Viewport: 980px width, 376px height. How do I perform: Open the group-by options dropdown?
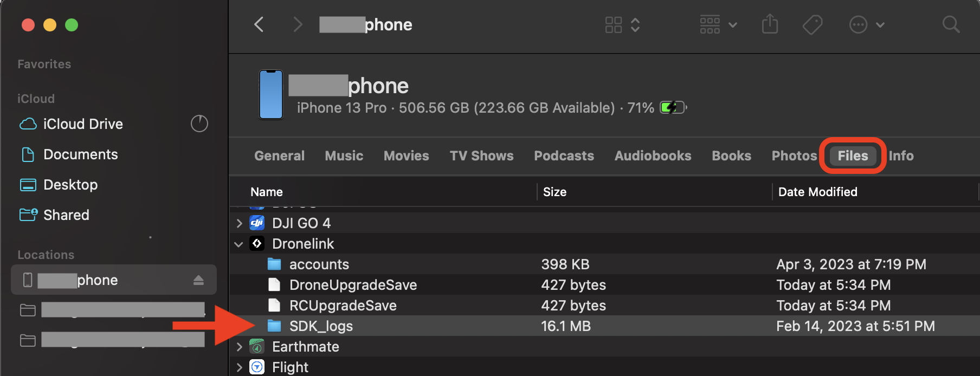[718, 25]
